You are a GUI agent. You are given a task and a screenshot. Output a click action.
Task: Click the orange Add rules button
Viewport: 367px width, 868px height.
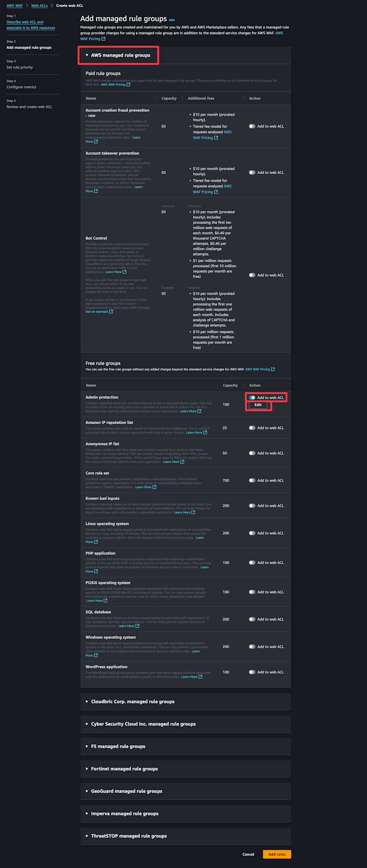pyautogui.click(x=277, y=854)
